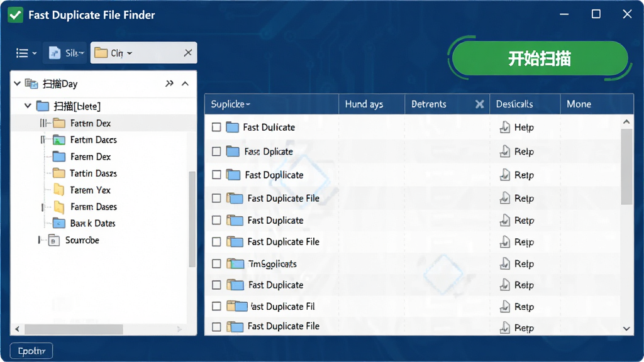644x362 pixels.
Task: Select the 'Farem Yex' tree label
Action: click(x=90, y=190)
